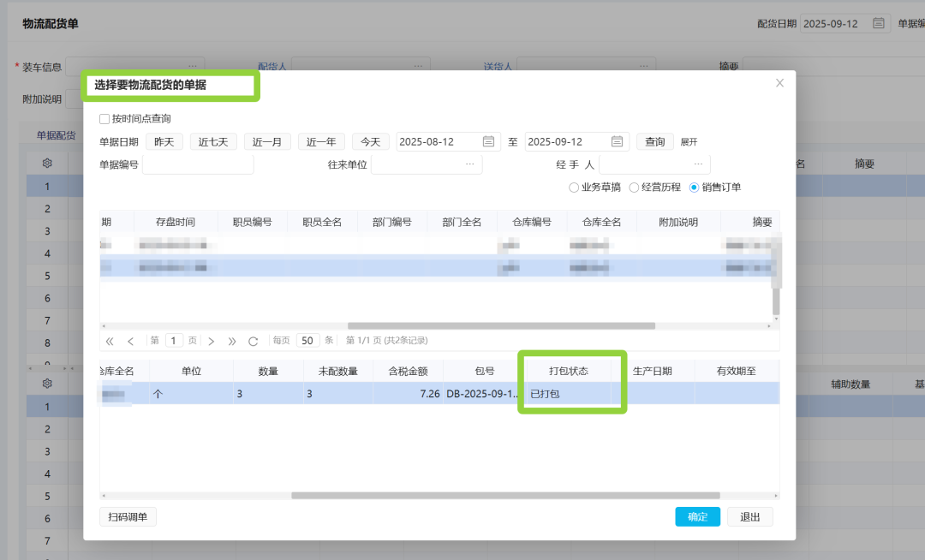Viewport: 925px width, 560px height.
Task: Open 往来单位 lookup ellipsis
Action: tap(469, 164)
